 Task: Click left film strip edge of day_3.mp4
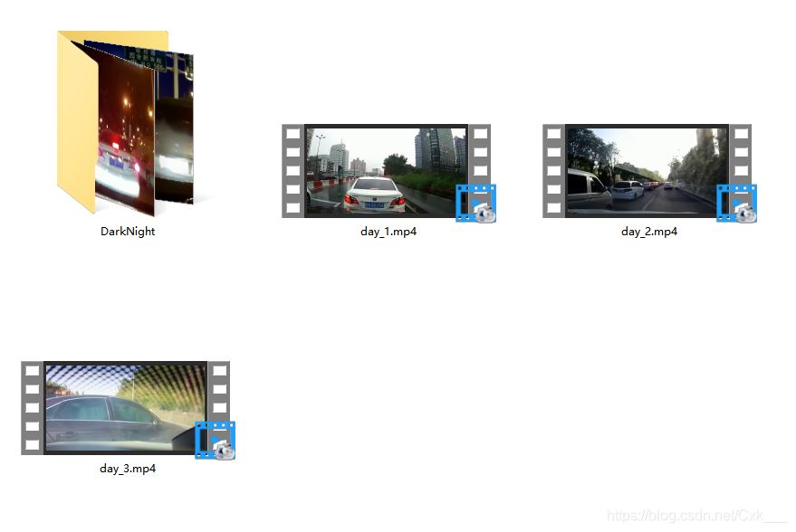tap(32, 407)
